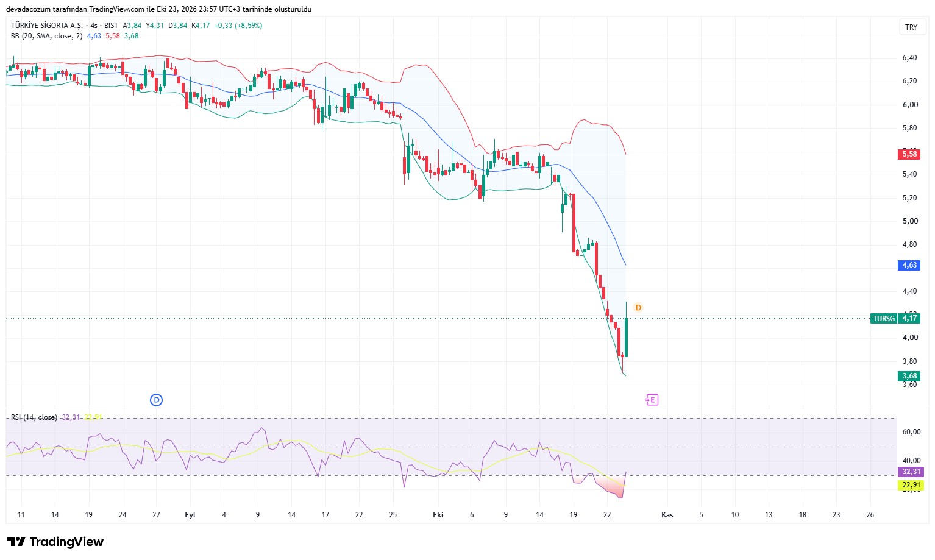Click the 27 date label on the time axis
The height and width of the screenshot is (560, 935).
pos(157,515)
